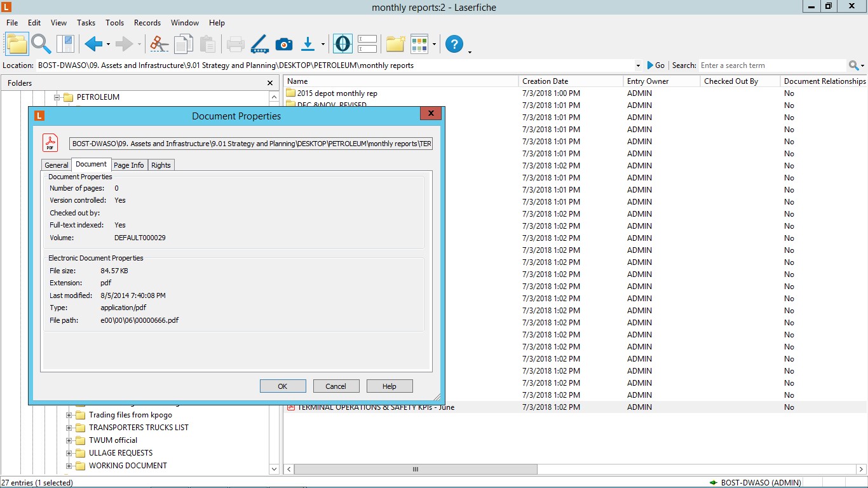Click Cancel in Document Properties
868x488 pixels.
[336, 386]
